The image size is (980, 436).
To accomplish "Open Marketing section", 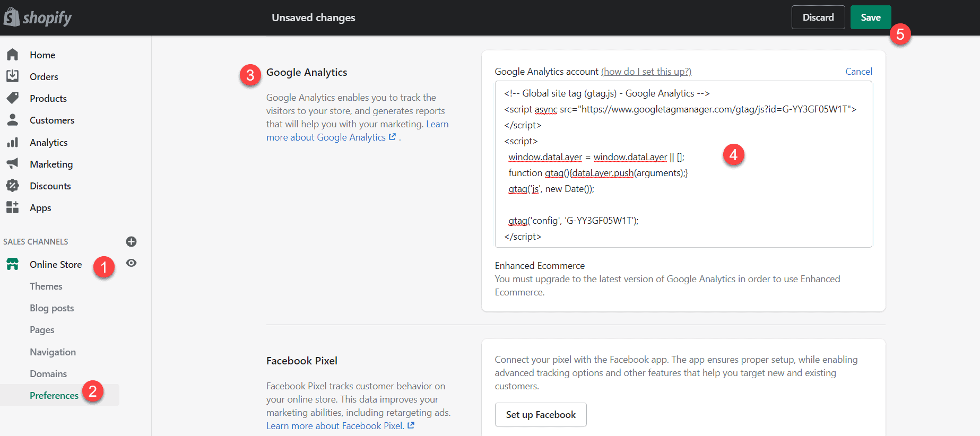I will (51, 164).
